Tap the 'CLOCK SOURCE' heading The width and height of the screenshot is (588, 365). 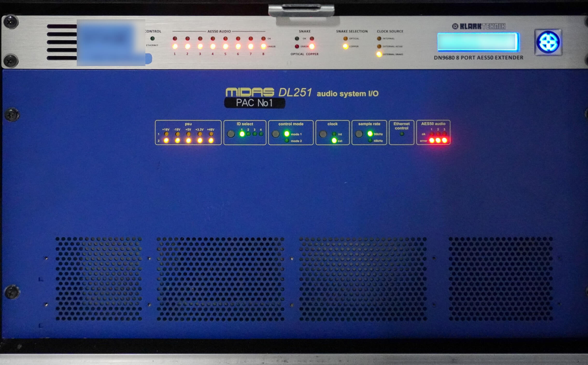[390, 31]
